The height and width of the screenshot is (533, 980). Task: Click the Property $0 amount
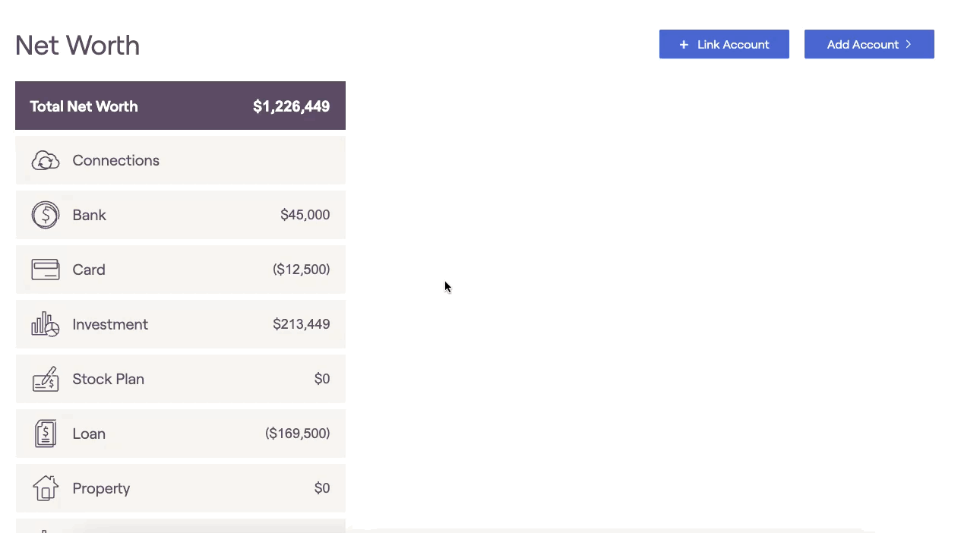[322, 488]
